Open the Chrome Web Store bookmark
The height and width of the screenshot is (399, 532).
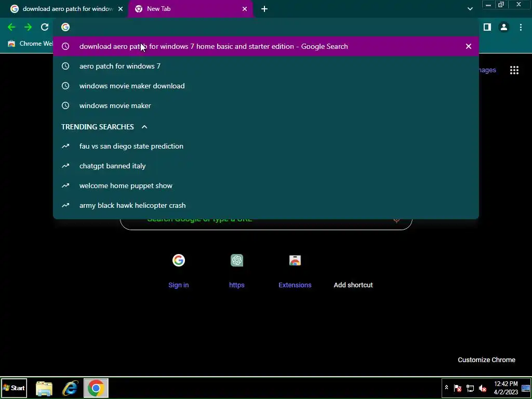pos(31,44)
